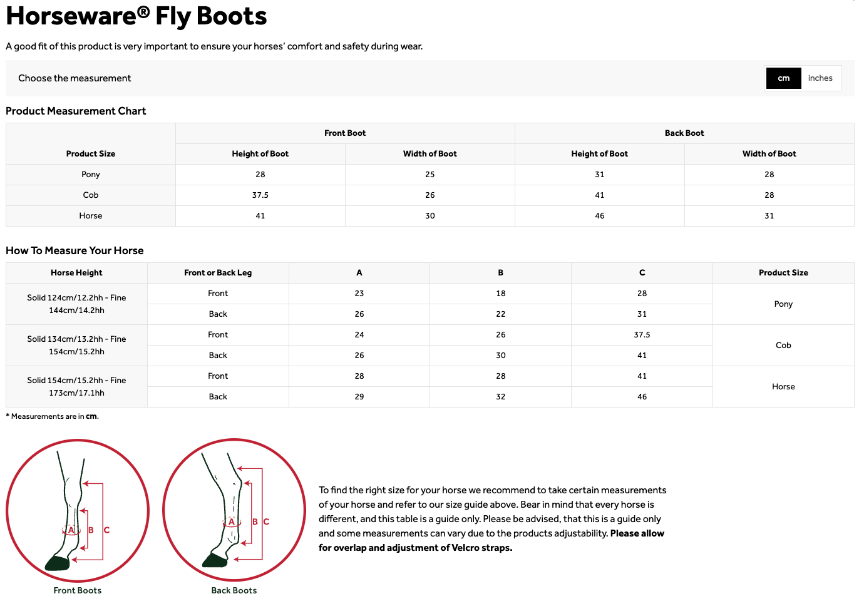Click the 'Measurements are in cm' footnote
The image size is (859, 616).
click(x=53, y=416)
